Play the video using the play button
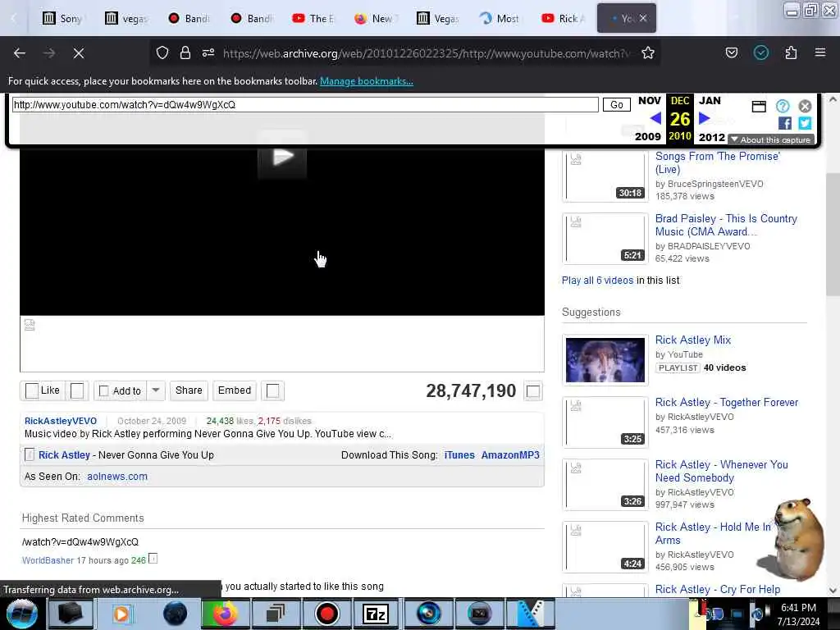 pos(282,157)
